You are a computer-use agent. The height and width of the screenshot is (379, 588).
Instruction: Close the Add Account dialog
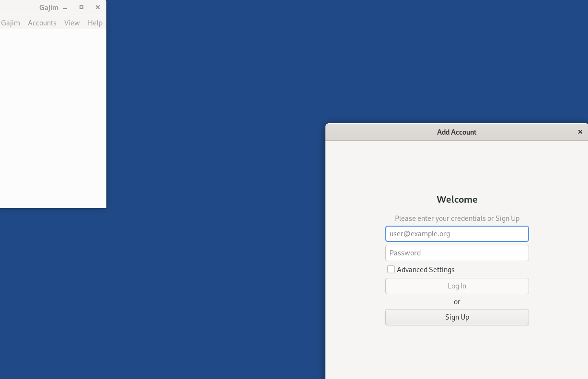point(580,132)
